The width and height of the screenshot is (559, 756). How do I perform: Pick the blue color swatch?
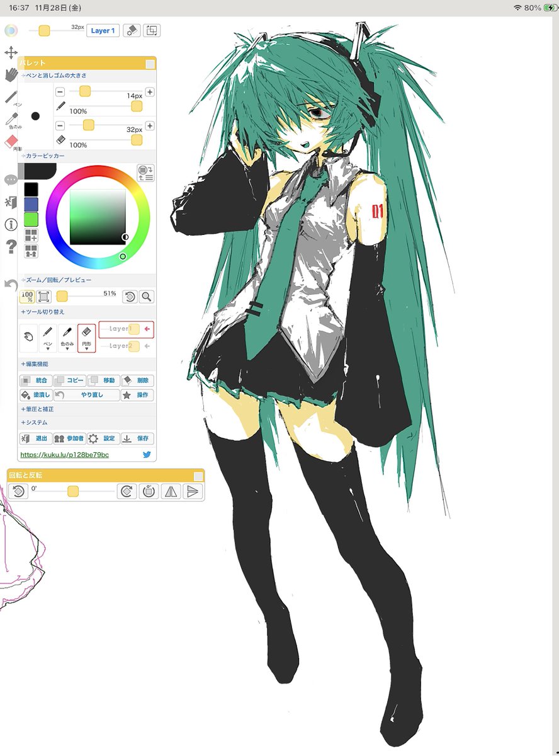(x=31, y=204)
